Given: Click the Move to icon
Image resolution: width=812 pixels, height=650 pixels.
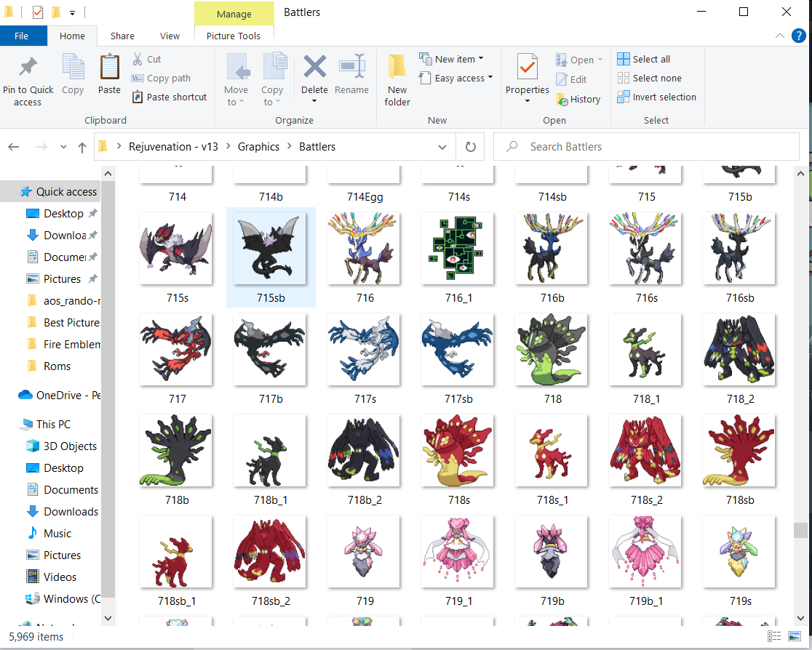Looking at the screenshot, I should tap(238, 67).
